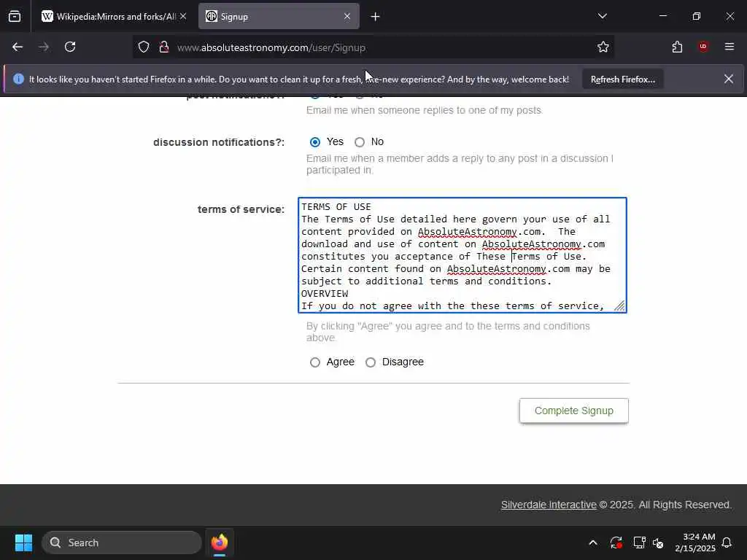Open the Firefox application menu

(729, 47)
